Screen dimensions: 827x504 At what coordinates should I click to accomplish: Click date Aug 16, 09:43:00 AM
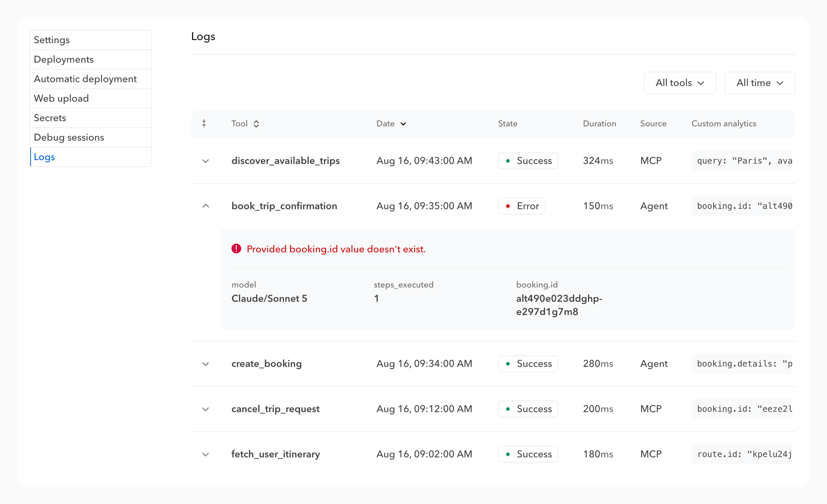point(424,161)
